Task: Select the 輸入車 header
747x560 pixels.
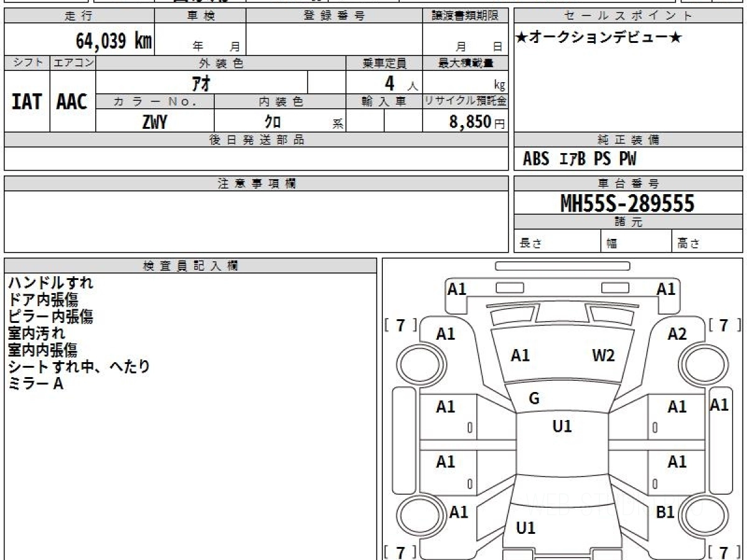Action: pyautogui.click(x=384, y=101)
